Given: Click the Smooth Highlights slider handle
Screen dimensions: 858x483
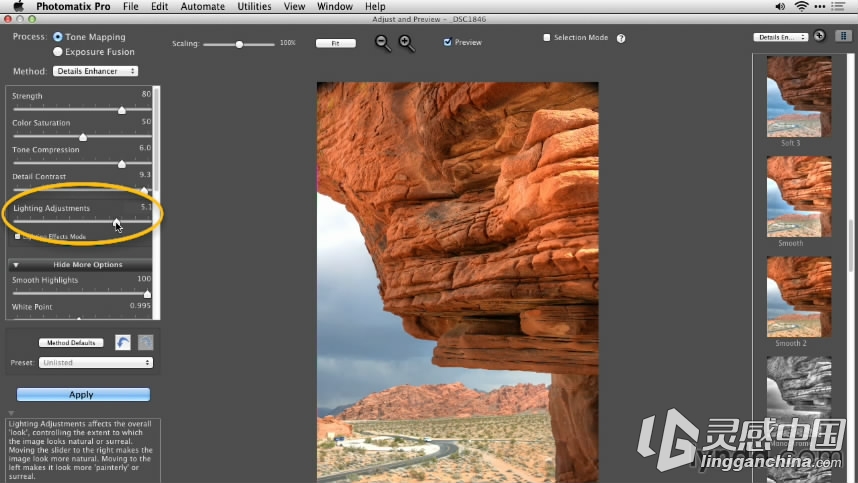Looking at the screenshot, I should pyautogui.click(x=147, y=294).
